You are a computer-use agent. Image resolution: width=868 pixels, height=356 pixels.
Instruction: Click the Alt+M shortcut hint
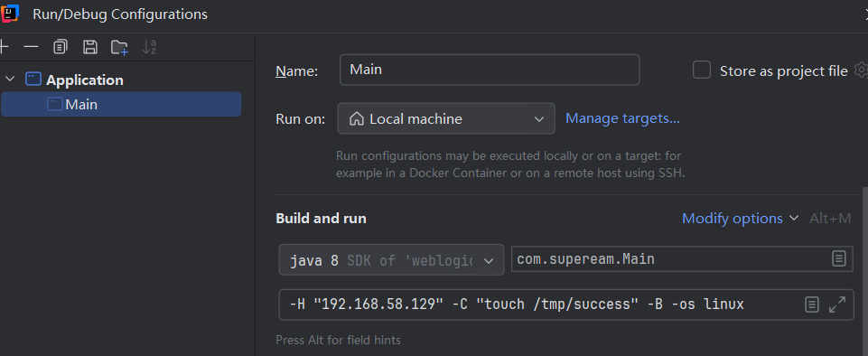pos(830,218)
